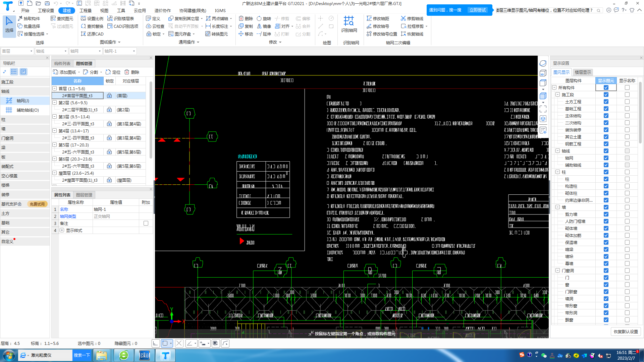Viewport: 644px width, 362px height.
Task: Click the 删除 delete icon in 修改 group
Action: [241, 18]
